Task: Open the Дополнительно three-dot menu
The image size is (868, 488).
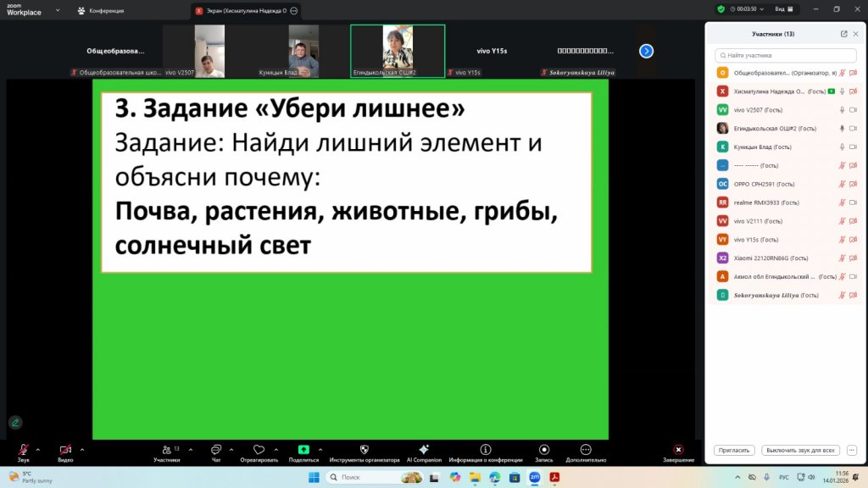Action: [586, 450]
